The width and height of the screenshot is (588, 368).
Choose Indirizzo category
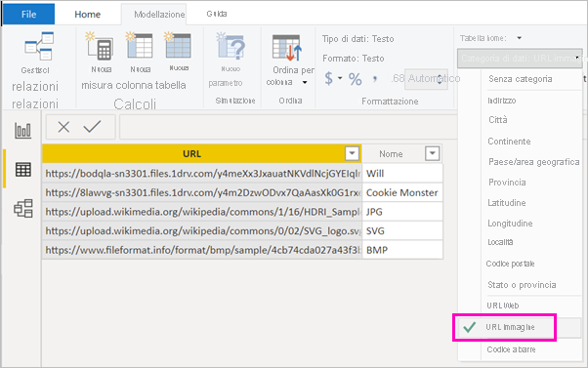click(501, 101)
